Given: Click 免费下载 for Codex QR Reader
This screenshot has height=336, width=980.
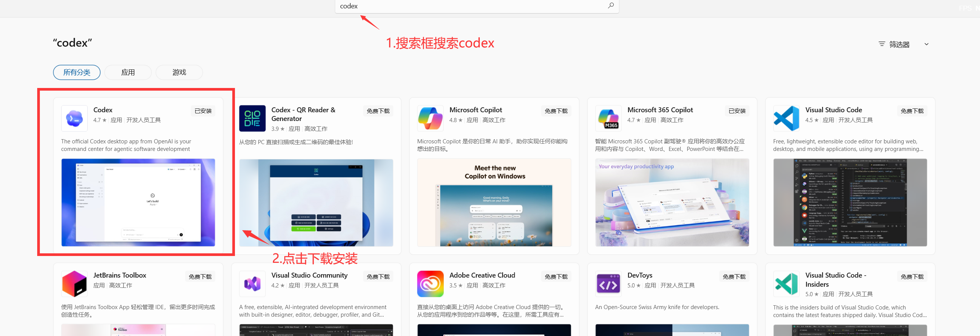Looking at the screenshot, I should click(x=378, y=111).
